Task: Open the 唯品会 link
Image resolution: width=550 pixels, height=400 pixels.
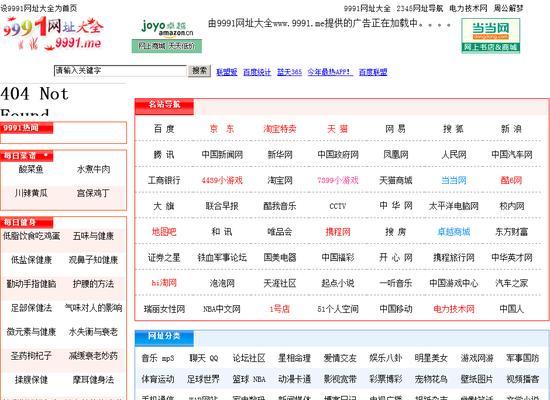Action: tap(280, 232)
